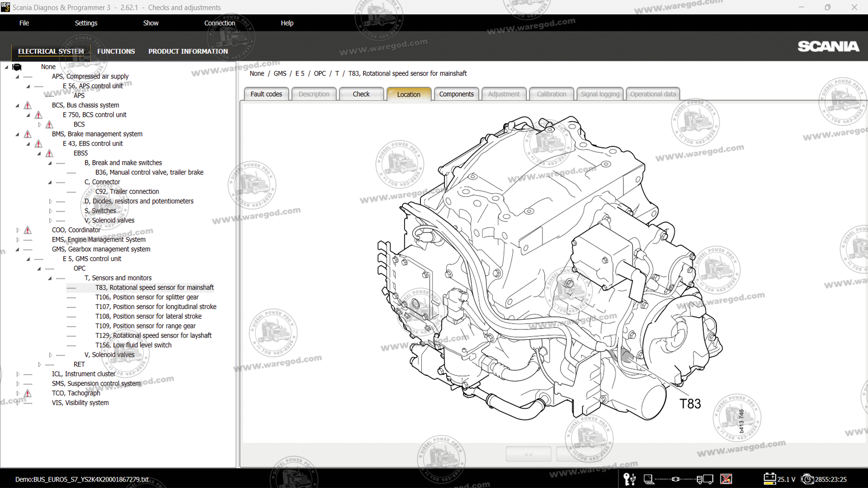Click the engine hours clock icon in status bar
This screenshot has height=488, width=868.
pos(808,479)
